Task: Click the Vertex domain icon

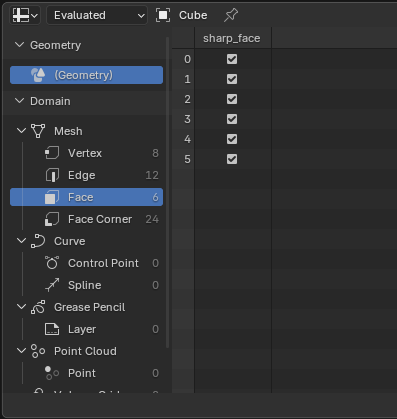Action: (52, 153)
